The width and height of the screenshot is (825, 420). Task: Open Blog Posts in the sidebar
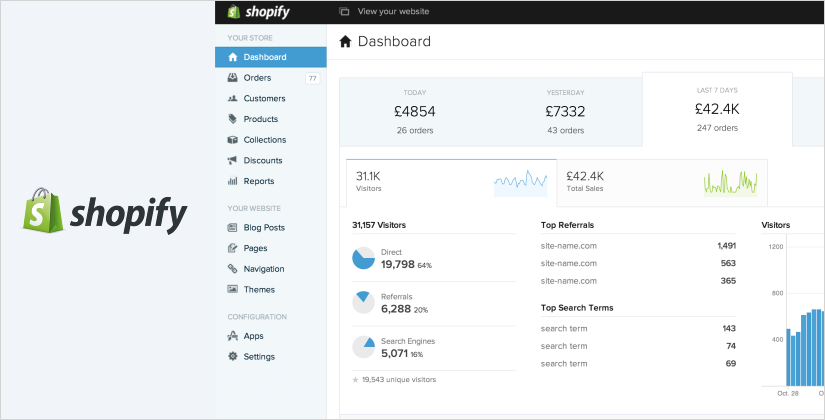(x=263, y=228)
